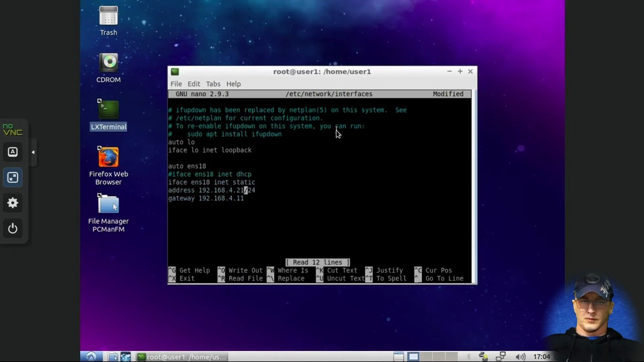Click the 'iface lo inet loopback' line
Screen dimensions: 644x362
[x=210, y=150]
